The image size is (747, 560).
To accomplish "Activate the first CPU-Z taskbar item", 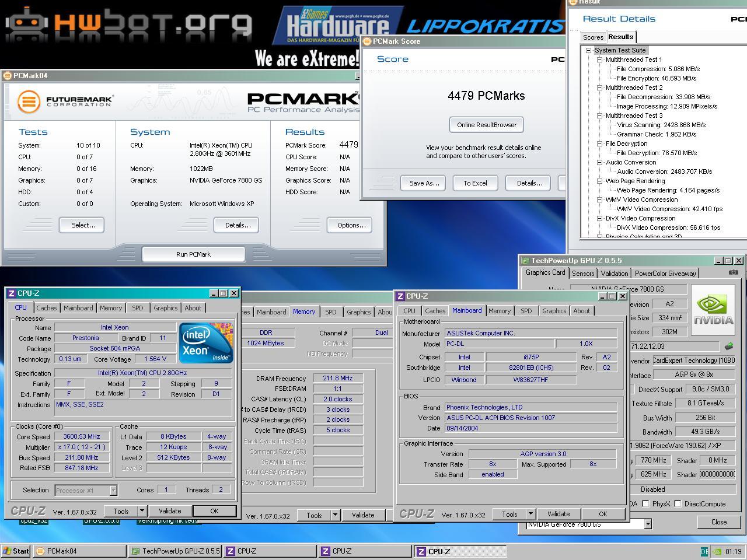I will (270, 551).
